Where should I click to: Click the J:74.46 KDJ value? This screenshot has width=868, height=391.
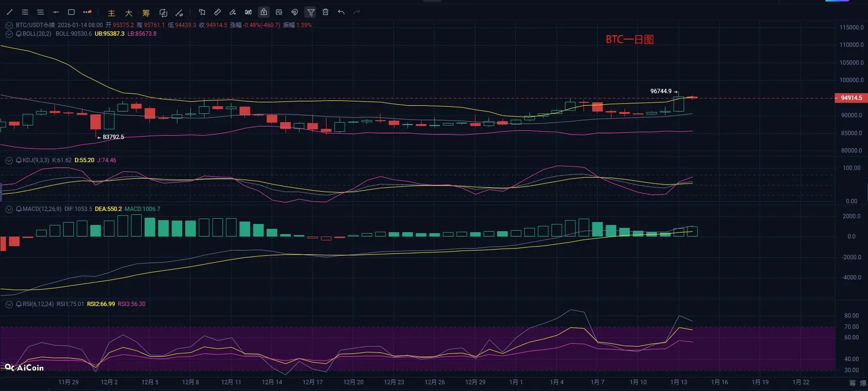[x=107, y=160]
